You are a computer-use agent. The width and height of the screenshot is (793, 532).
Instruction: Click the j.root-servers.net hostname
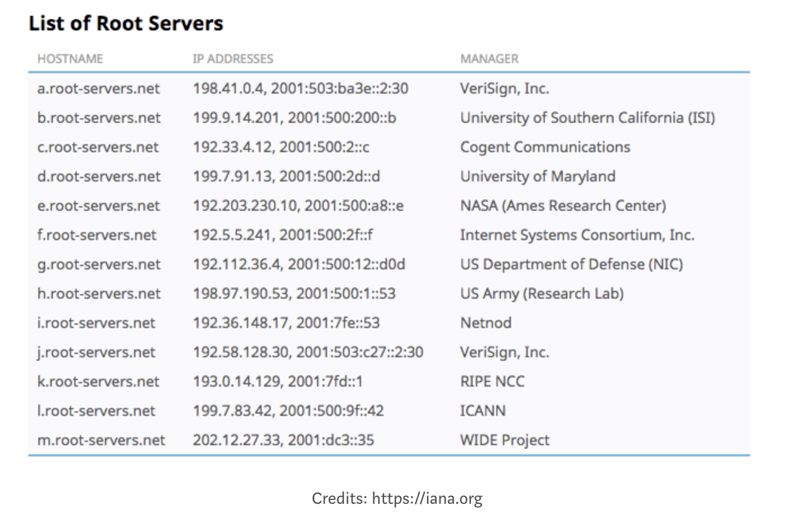click(96, 352)
